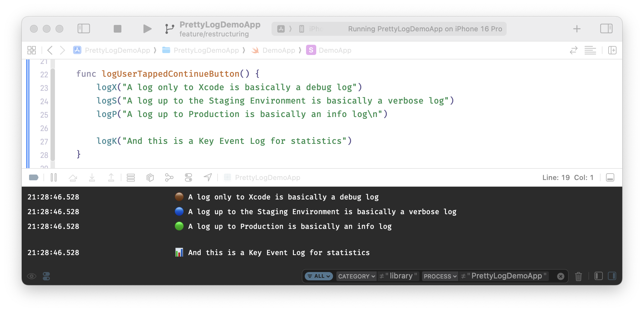Viewport: 644px width, 312px height.
Task: Select the logK Key Event code line
Action: 224,141
